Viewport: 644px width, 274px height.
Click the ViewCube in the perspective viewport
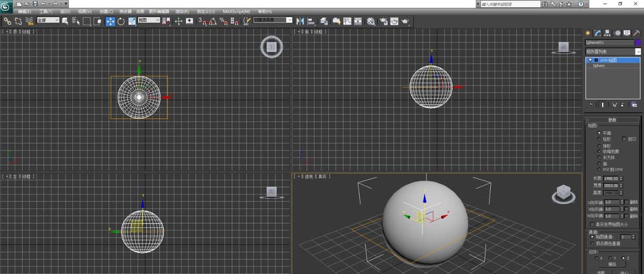[x=562, y=192]
